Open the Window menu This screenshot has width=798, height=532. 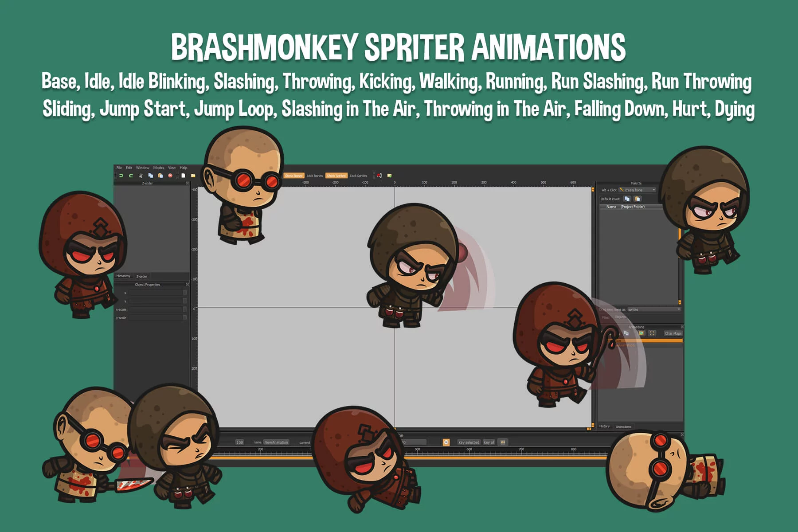142,168
